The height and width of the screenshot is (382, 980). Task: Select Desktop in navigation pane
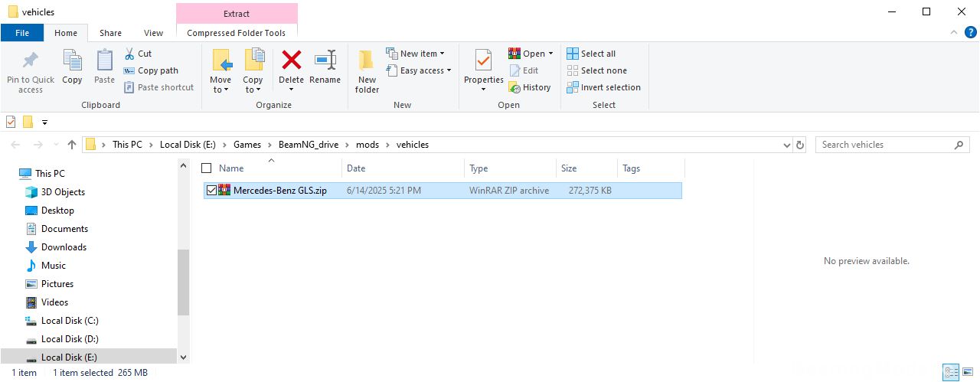pos(57,211)
